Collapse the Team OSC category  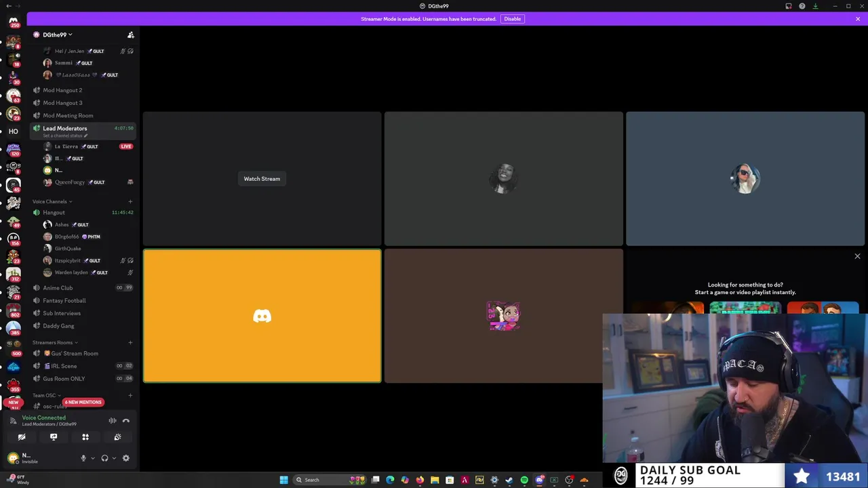[47, 395]
